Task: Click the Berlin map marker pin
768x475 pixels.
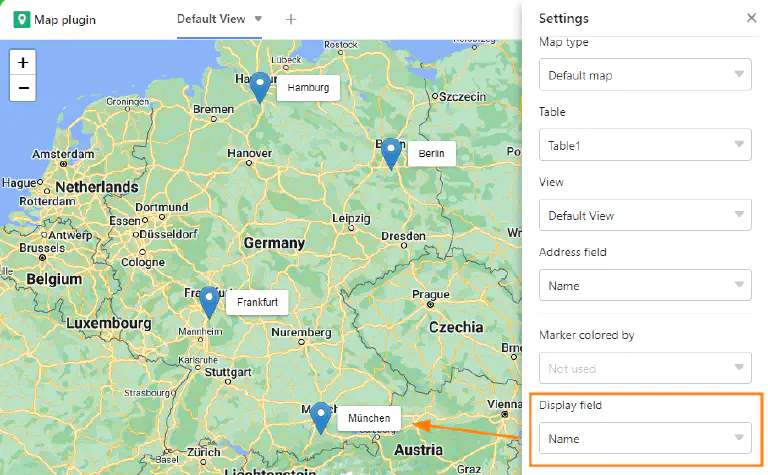Action: [x=391, y=152]
